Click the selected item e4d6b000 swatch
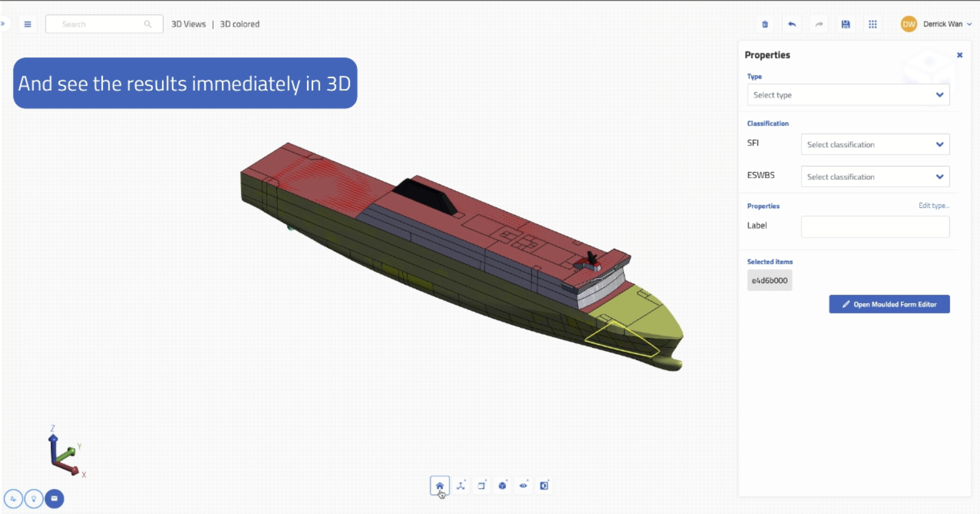Screen dimensions: 980x514 click(x=769, y=280)
